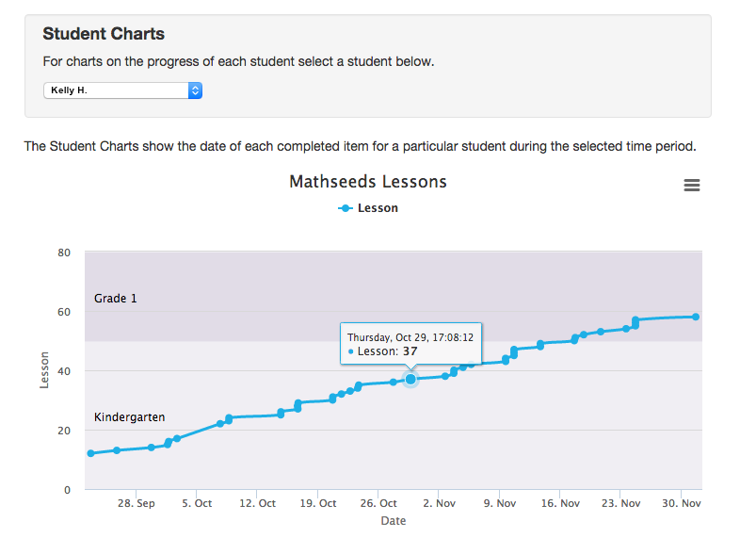Click the vertical Lesson y-axis title
Viewport: 756px width, 538px height.
click(x=44, y=371)
